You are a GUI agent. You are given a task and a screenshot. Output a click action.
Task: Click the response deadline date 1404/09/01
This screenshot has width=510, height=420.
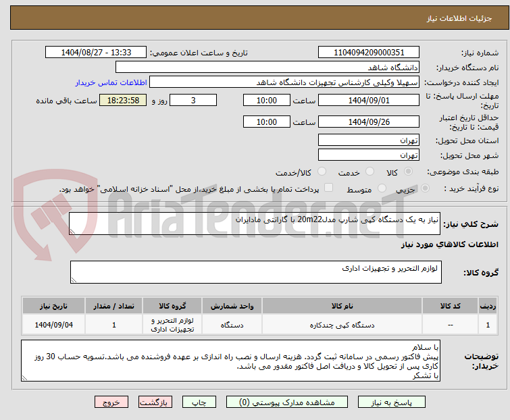point(369,100)
